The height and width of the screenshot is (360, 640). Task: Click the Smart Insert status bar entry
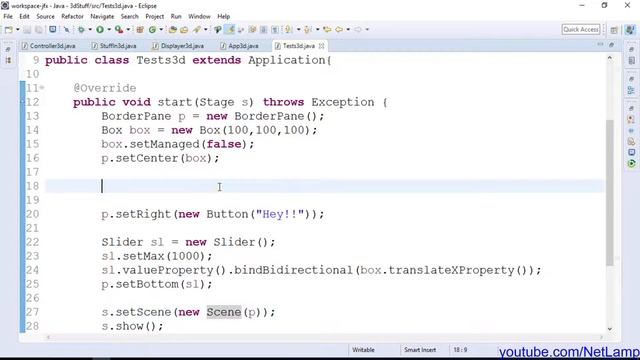click(x=420, y=350)
